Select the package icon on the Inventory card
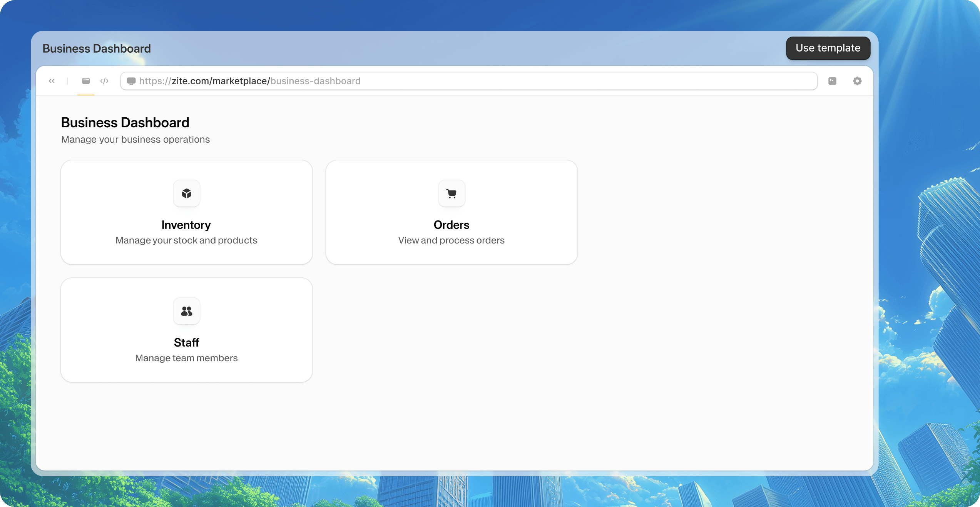This screenshot has width=980, height=507. (186, 193)
